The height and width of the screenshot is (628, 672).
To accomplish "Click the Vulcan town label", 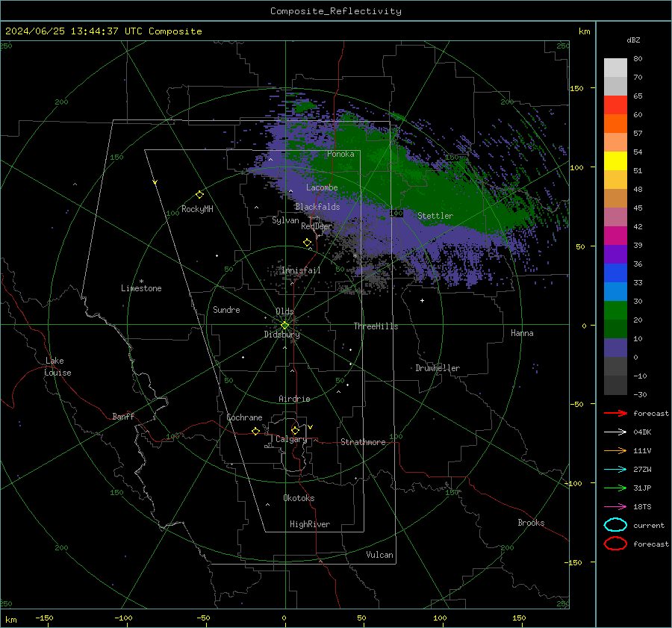I will click(x=379, y=555).
